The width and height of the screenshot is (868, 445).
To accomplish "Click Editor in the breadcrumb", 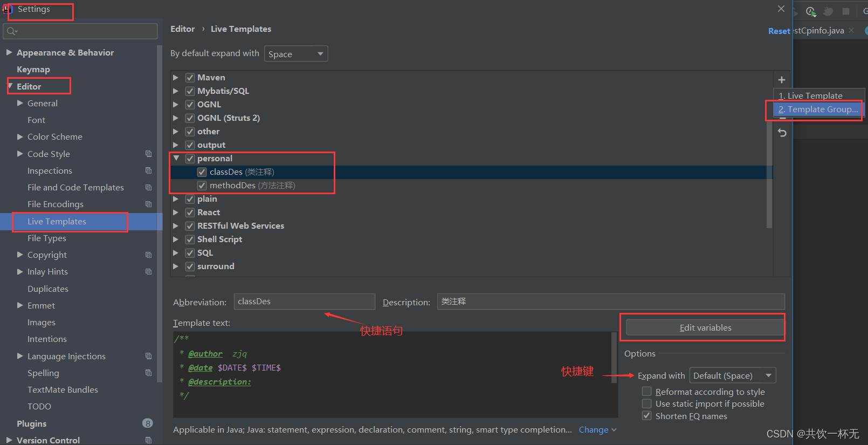I will 182,29.
